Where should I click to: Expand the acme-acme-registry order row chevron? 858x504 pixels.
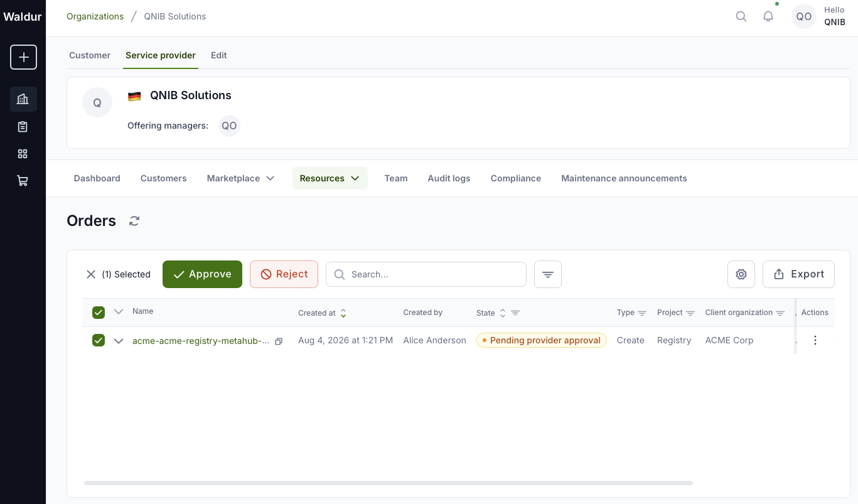119,341
